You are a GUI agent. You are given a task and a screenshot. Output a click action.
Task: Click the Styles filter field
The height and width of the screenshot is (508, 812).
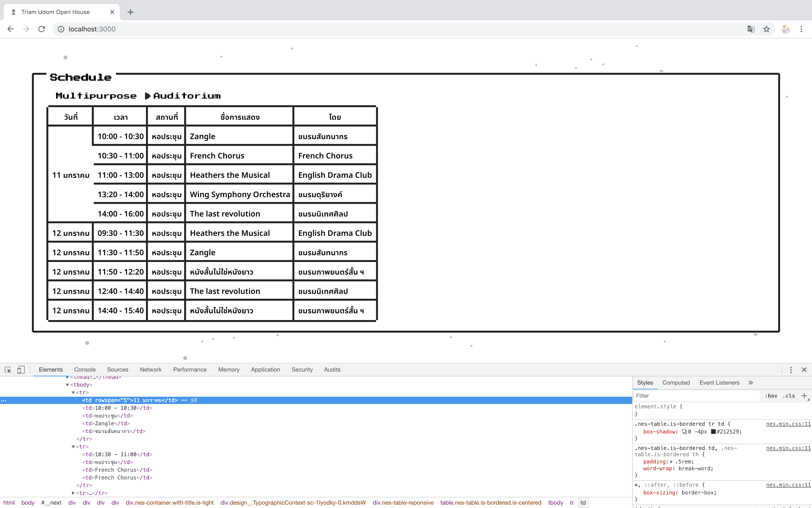click(x=696, y=396)
